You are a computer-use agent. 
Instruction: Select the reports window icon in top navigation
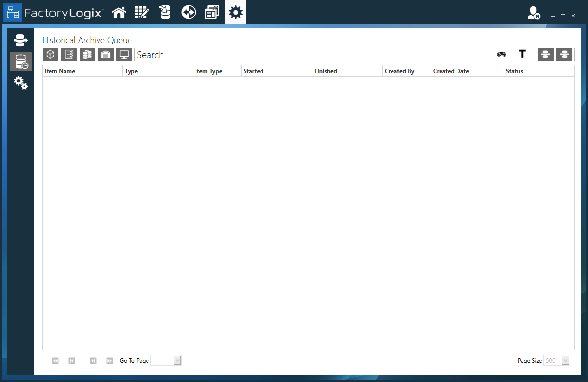[212, 12]
